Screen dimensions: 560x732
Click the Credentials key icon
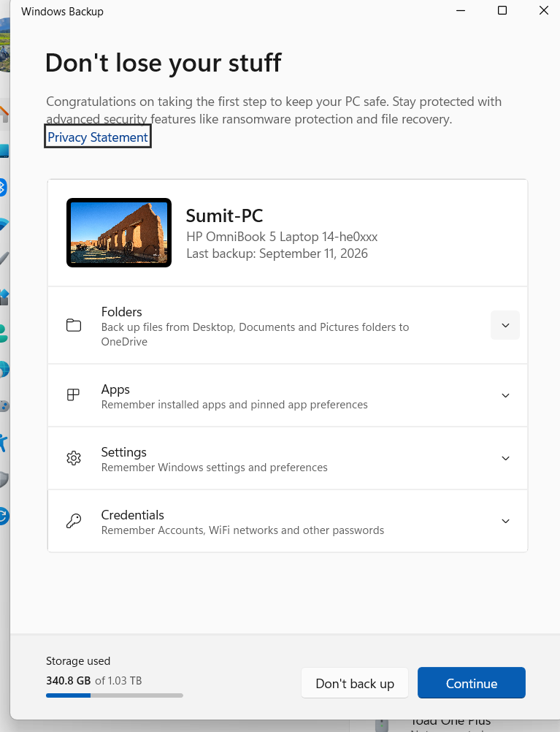74,521
